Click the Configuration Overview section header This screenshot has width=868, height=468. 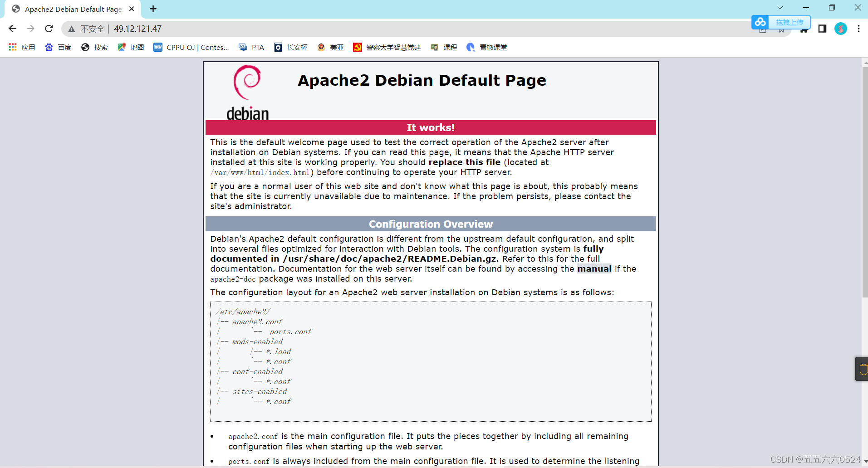tap(431, 224)
